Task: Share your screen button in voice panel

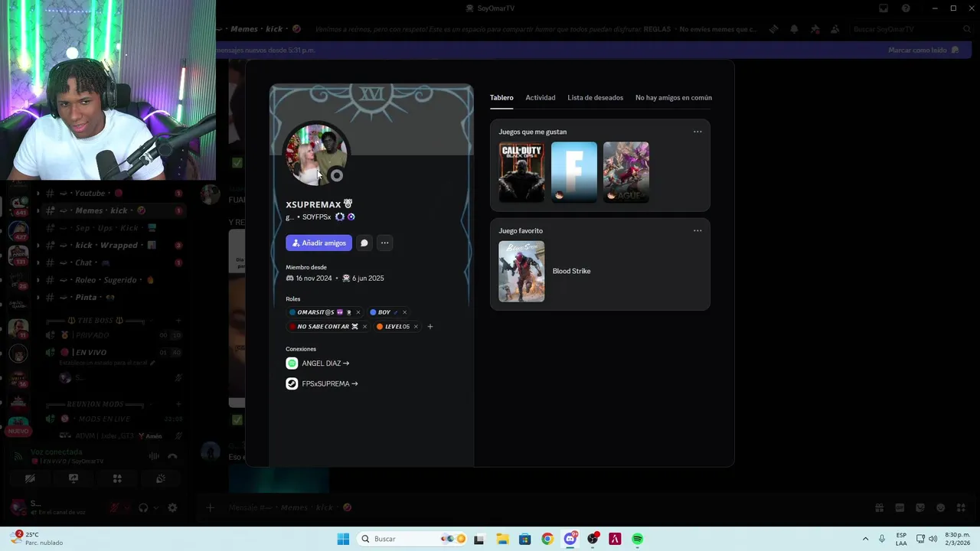Action: click(73, 479)
